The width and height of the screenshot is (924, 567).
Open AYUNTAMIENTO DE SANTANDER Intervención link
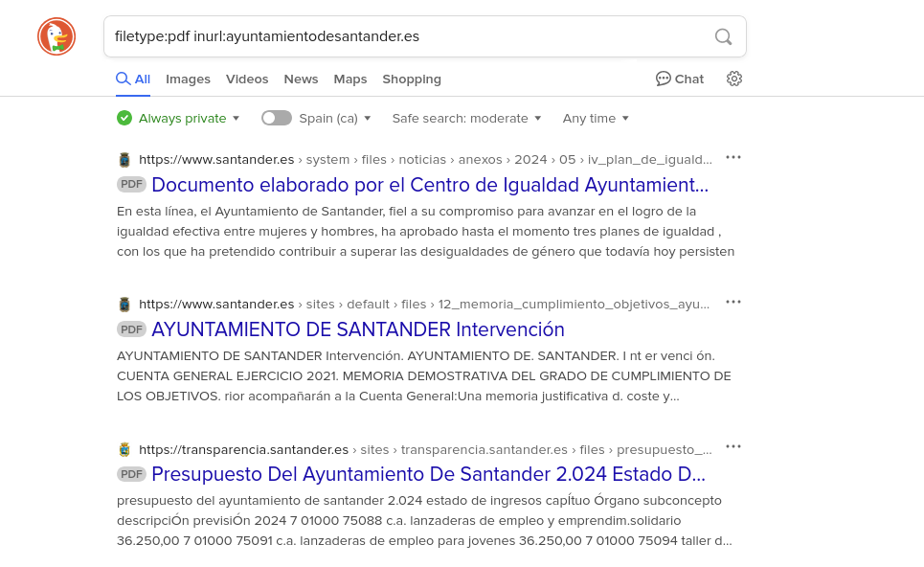pos(358,329)
